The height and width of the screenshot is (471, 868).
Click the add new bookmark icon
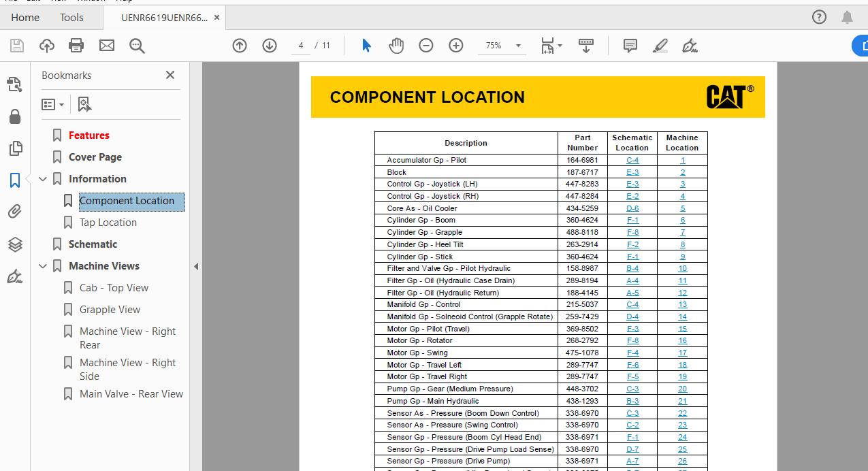pyautogui.click(x=84, y=105)
